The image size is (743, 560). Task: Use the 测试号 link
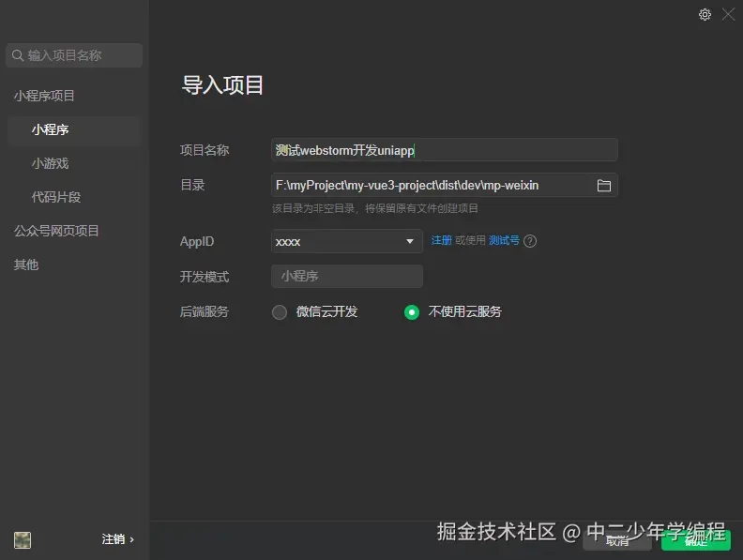504,240
